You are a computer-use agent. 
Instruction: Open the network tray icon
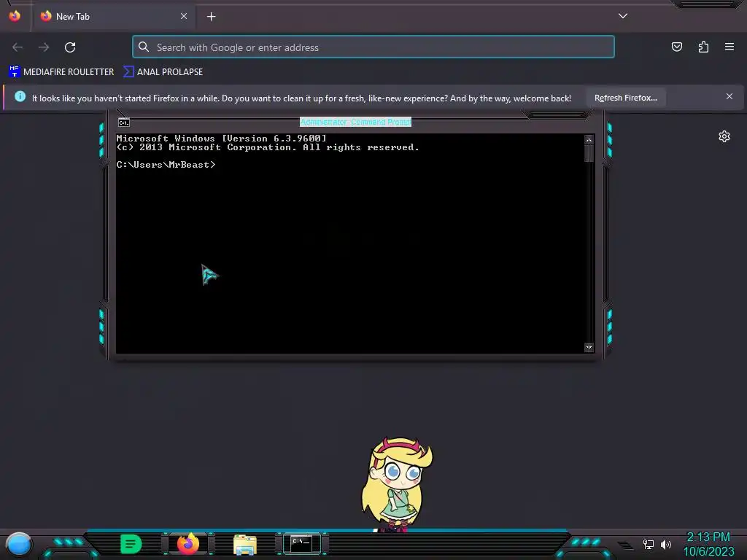pos(649,544)
